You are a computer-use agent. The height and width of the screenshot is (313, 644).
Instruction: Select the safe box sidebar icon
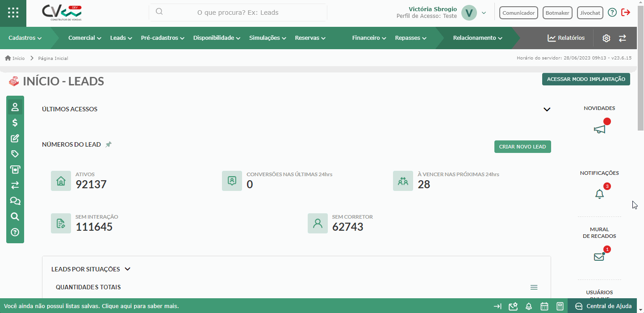(x=15, y=169)
